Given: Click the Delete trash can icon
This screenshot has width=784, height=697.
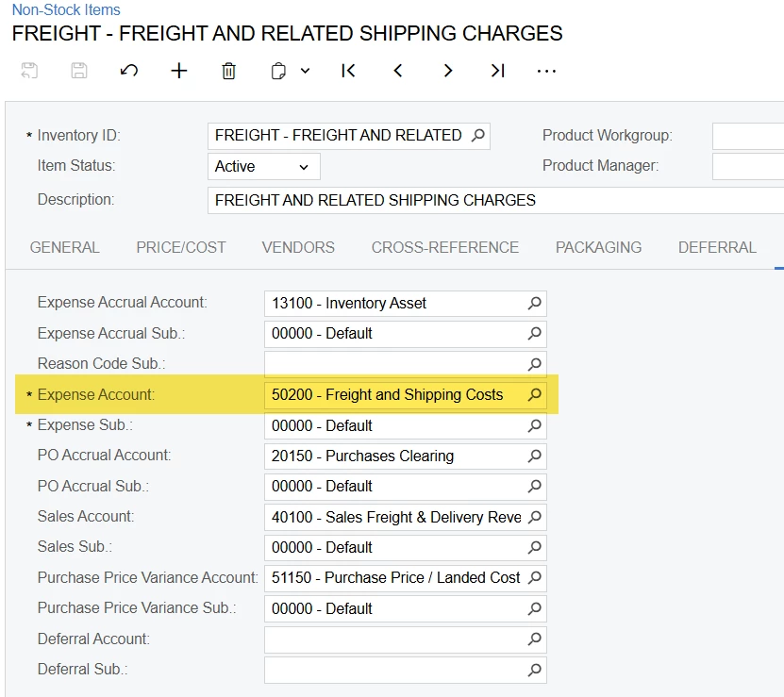Looking at the screenshot, I should pos(228,71).
